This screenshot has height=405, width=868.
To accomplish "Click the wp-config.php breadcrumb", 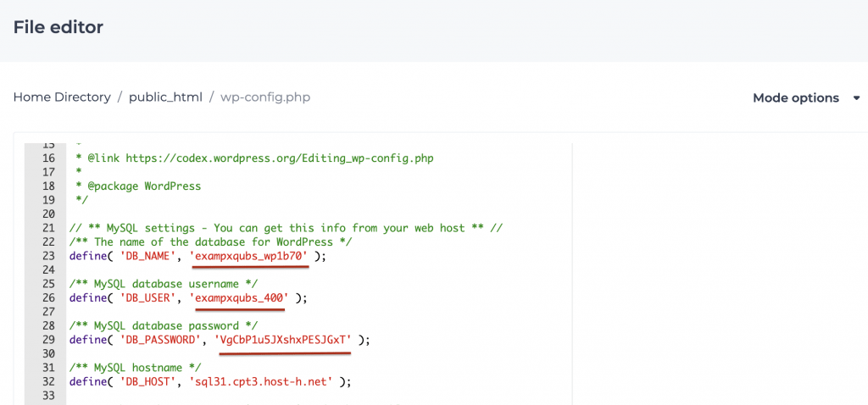I will pyautogui.click(x=265, y=97).
